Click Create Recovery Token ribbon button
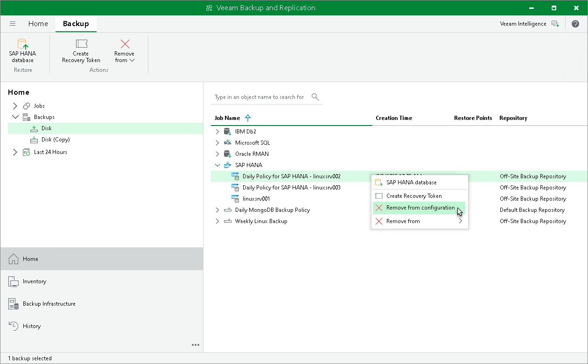The height and width of the screenshot is (364, 588). click(81, 50)
